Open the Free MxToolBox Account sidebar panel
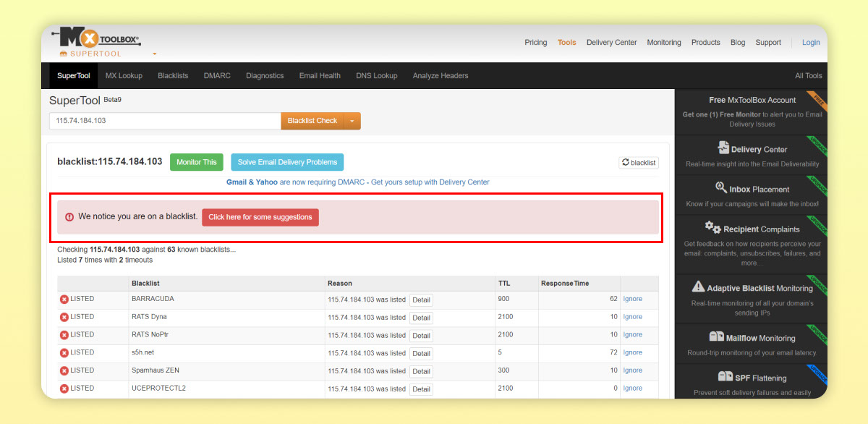 (751, 112)
